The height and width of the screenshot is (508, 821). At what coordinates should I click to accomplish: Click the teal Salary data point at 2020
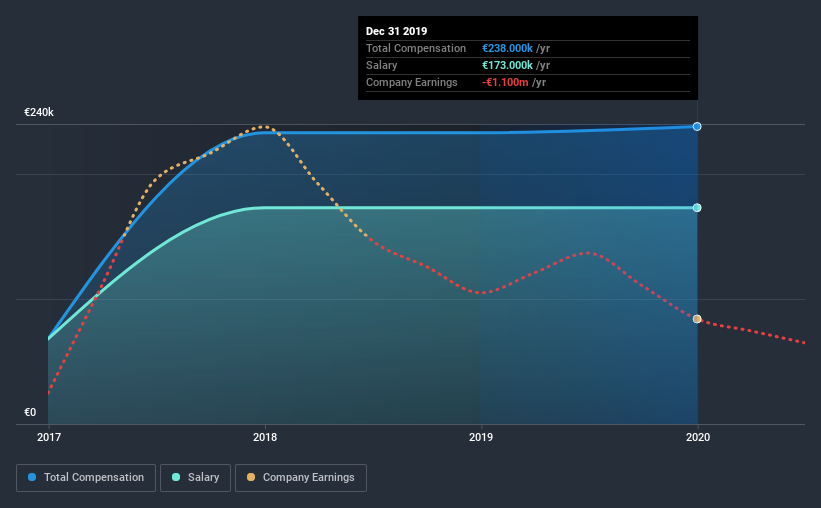[x=697, y=208]
